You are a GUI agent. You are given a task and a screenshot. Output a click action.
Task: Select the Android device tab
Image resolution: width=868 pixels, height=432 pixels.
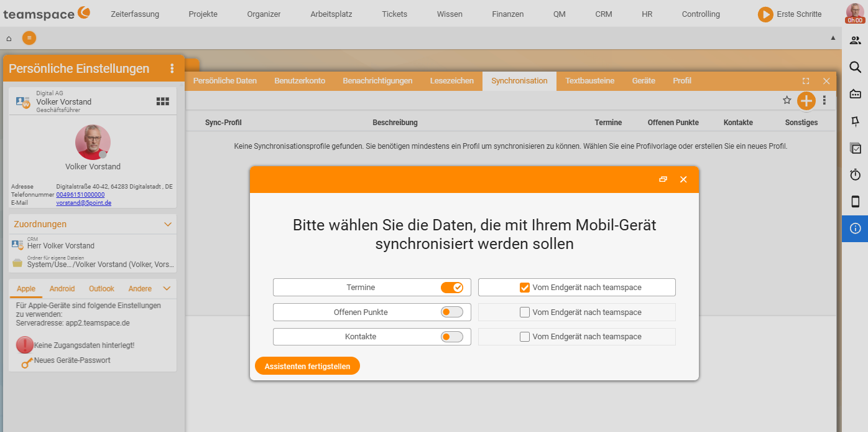[62, 289]
